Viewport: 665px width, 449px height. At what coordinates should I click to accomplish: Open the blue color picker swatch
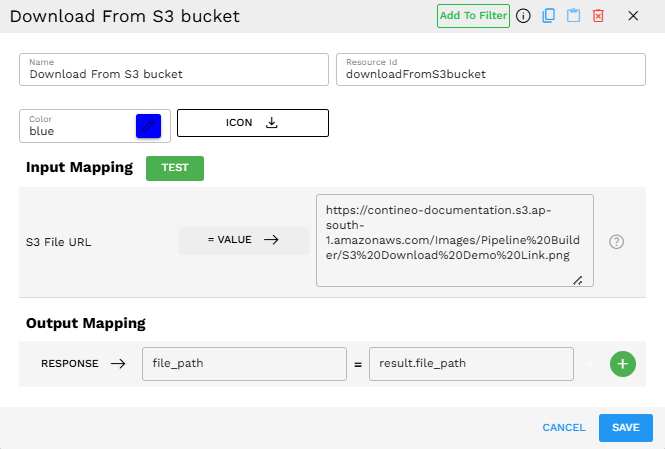[x=148, y=126]
